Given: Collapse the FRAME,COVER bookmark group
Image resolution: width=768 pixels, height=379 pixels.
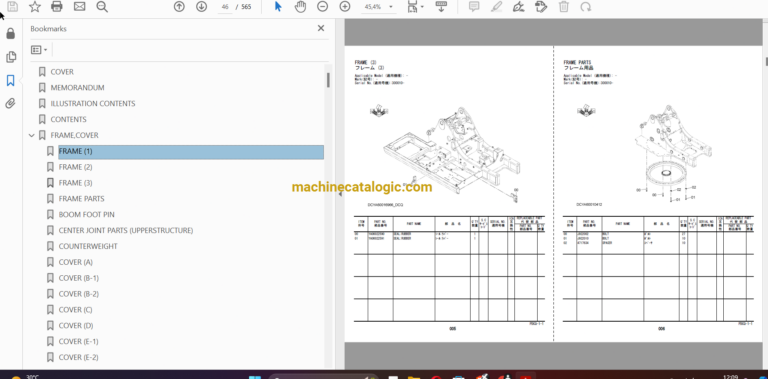Looking at the screenshot, I should click(x=32, y=136).
